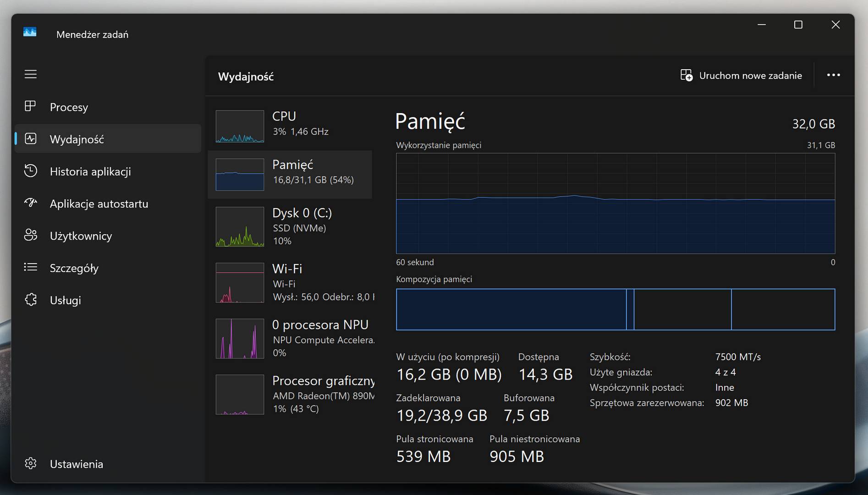Viewport: 868px width, 495px height.
Task: Select Dysk 0 (C:) resource
Action: [x=293, y=226]
